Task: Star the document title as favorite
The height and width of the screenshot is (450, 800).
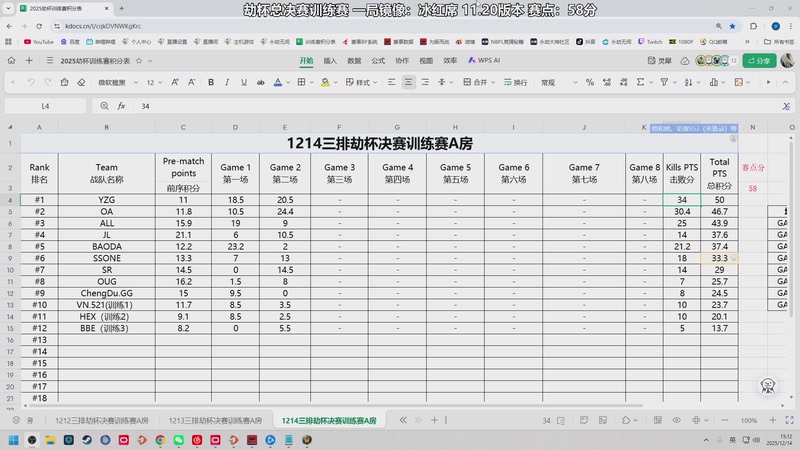Action: click(139, 61)
